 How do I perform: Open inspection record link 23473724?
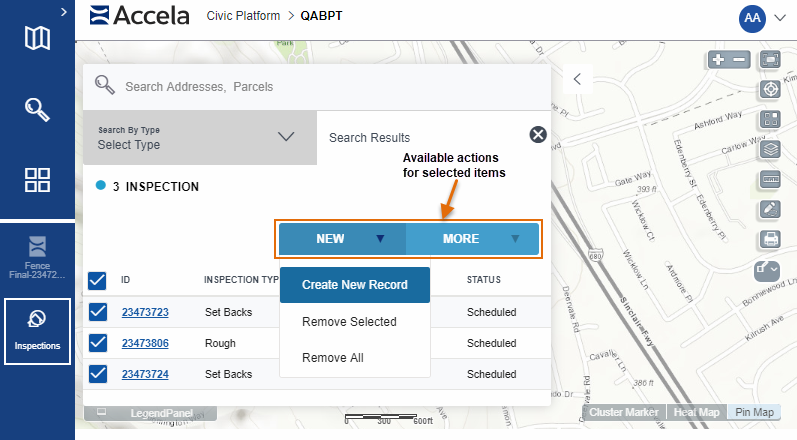click(145, 374)
